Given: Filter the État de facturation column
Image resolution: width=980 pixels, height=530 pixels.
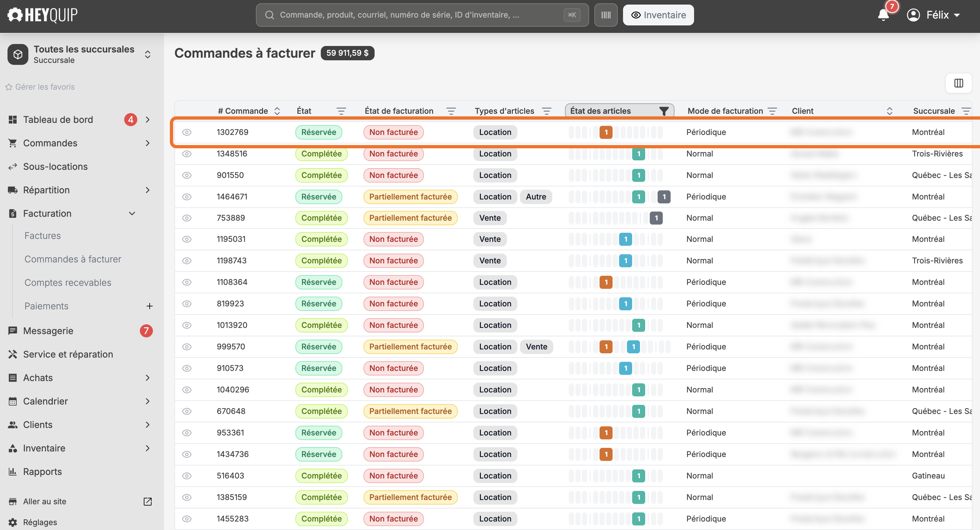Looking at the screenshot, I should pos(451,111).
